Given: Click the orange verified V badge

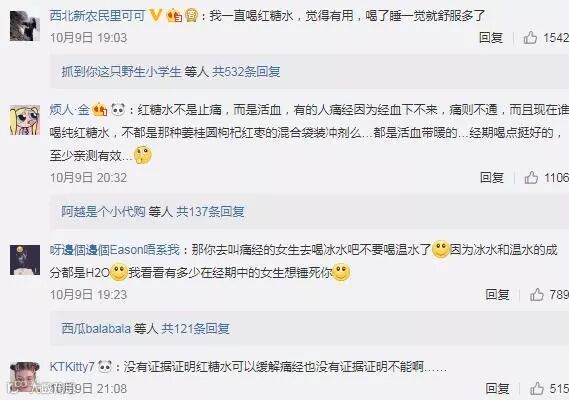Looking at the screenshot, I should pos(155,16).
